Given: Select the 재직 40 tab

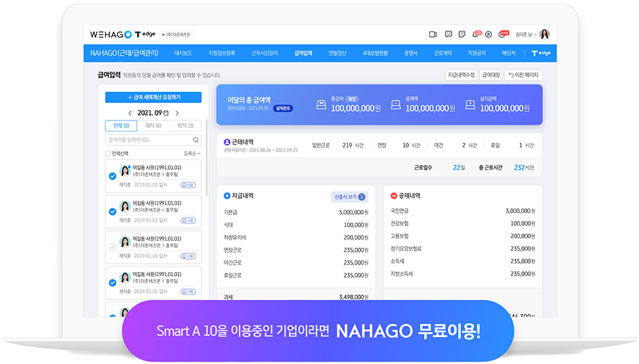Looking at the screenshot, I should pyautogui.click(x=153, y=126).
